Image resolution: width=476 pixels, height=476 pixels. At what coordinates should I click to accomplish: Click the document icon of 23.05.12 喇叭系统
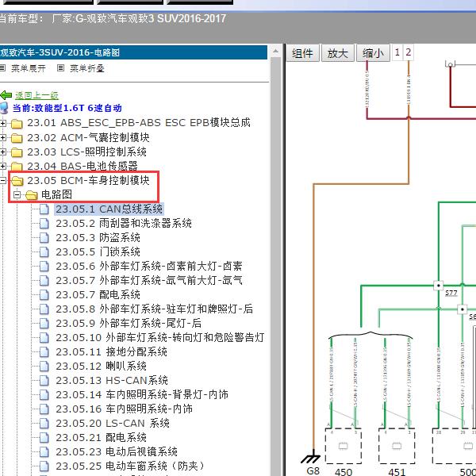pos(44,366)
